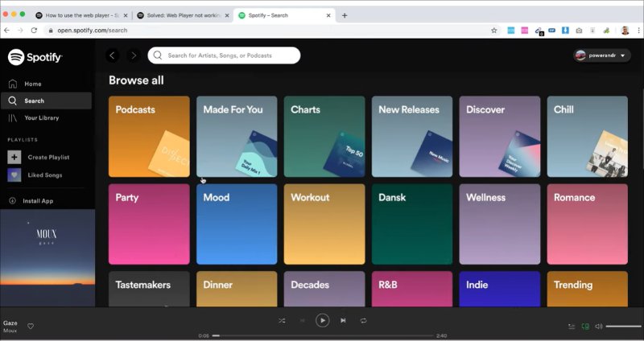Open the Chrome profile avatar

[x=625, y=31]
